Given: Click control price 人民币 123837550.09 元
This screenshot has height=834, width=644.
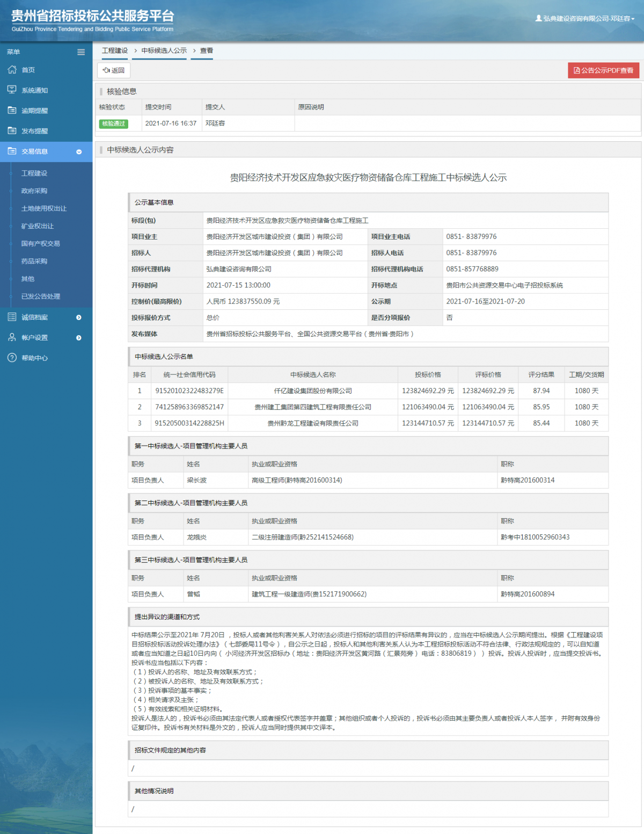Looking at the screenshot, I should [x=243, y=302].
